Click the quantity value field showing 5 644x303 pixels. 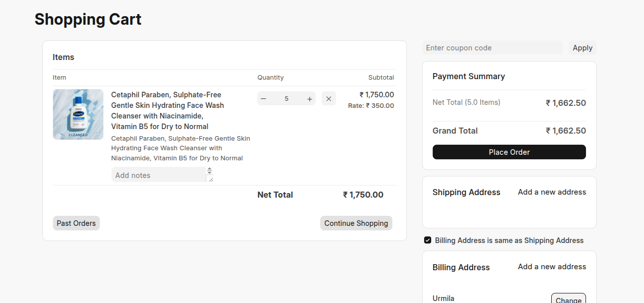[286, 99]
